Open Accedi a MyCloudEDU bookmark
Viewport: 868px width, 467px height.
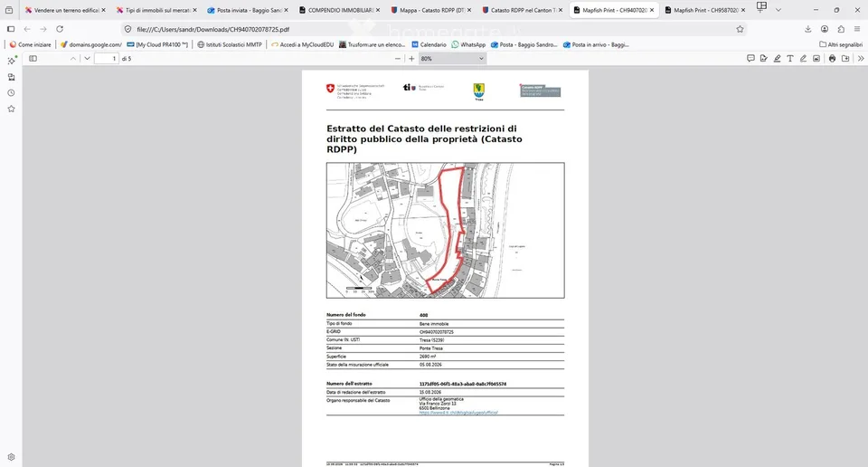pos(302,44)
